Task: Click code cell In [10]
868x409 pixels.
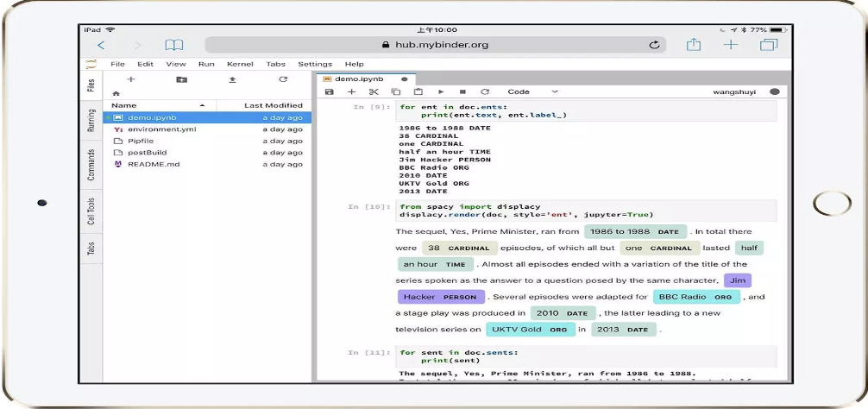Action: (586, 211)
